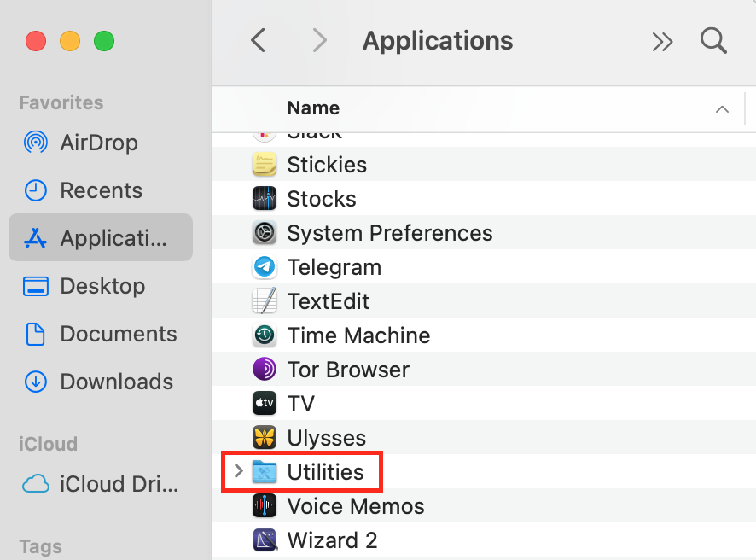
Task: Select the System Preferences row name
Action: (x=390, y=233)
